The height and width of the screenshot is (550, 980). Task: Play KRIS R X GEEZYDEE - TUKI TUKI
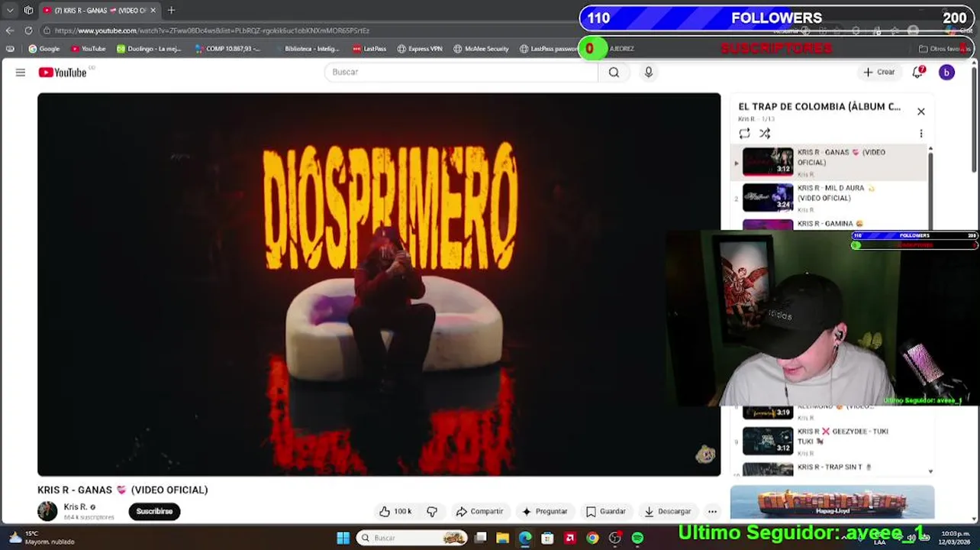(x=830, y=442)
